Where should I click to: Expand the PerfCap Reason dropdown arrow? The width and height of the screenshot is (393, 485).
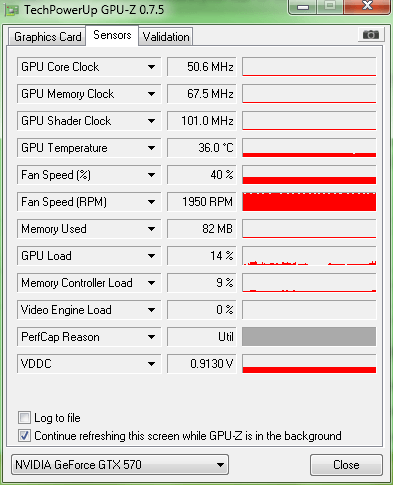tap(151, 337)
